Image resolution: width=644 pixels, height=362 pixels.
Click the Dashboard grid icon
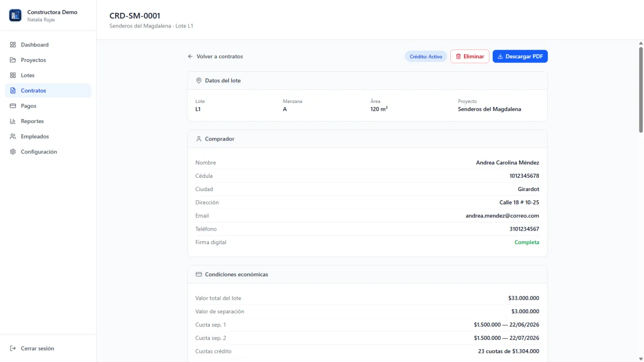point(13,45)
